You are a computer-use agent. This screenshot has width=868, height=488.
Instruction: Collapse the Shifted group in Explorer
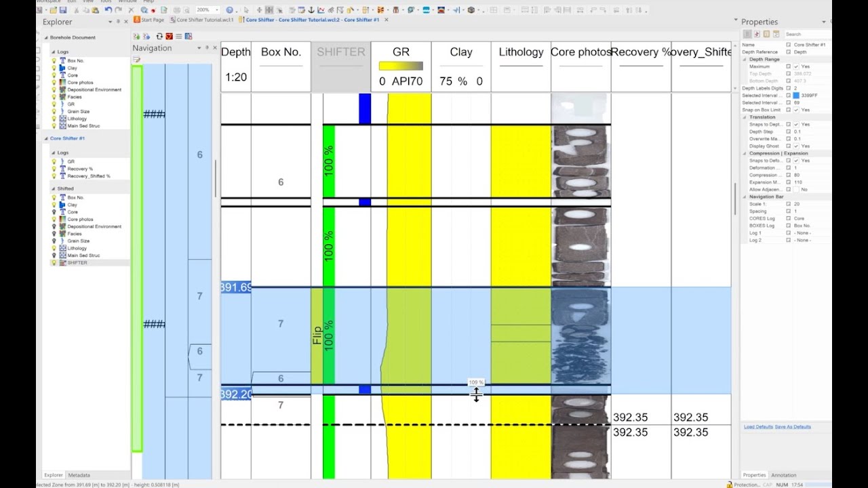[x=53, y=188]
